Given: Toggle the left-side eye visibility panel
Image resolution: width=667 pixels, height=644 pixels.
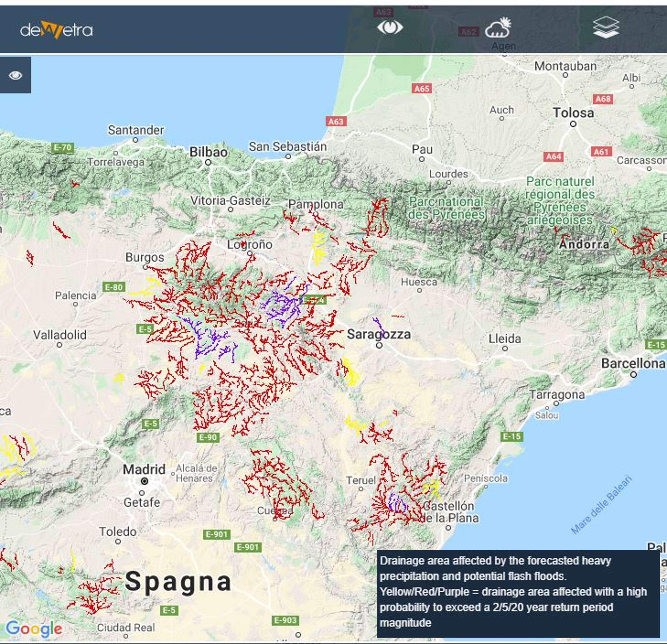Looking at the screenshot, I should point(15,75).
